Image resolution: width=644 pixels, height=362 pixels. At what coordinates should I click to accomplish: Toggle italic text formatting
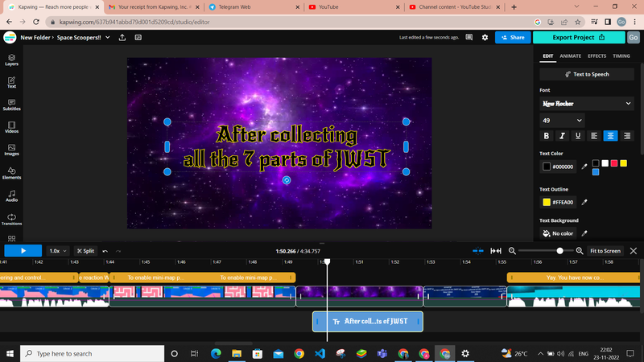point(563,136)
